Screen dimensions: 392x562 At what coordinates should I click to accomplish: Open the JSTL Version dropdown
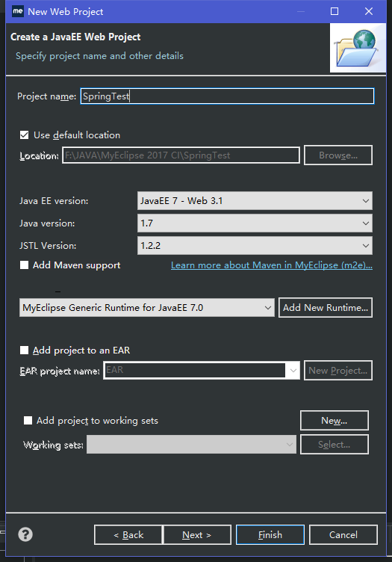(255, 246)
